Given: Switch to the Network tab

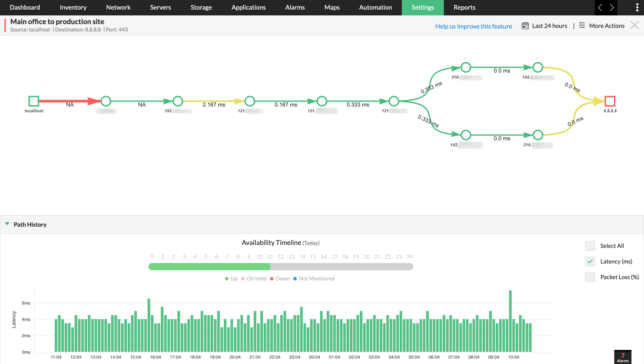Looking at the screenshot, I should 118,8.
